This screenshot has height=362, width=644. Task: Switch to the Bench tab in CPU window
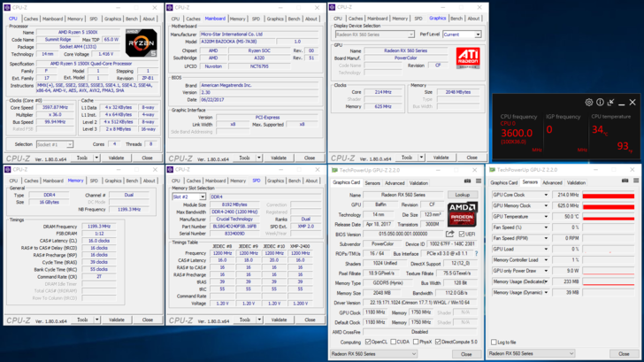[x=131, y=19]
